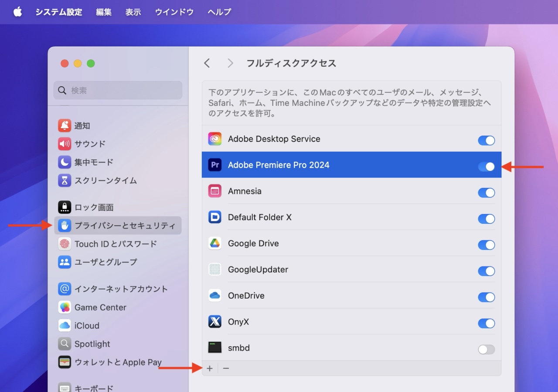
Task: Select the iCloud sidebar label
Action: pyautogui.click(x=87, y=326)
